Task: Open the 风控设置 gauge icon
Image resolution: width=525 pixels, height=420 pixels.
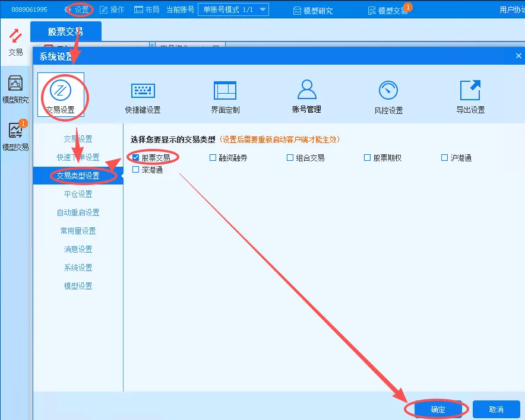Action: point(388,95)
